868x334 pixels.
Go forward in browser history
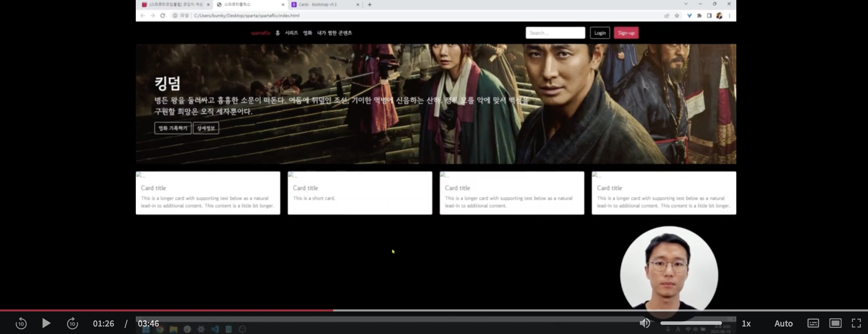coord(153,15)
